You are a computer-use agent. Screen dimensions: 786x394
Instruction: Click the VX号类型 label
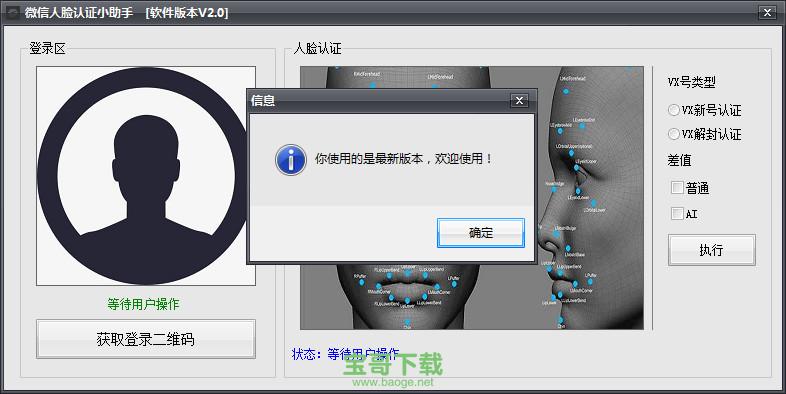point(691,82)
